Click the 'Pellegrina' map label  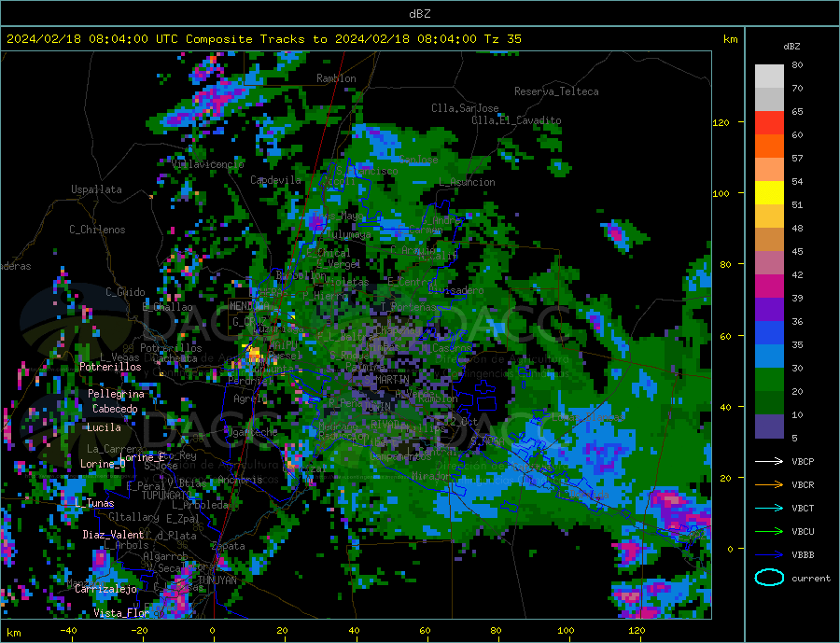click(x=116, y=394)
